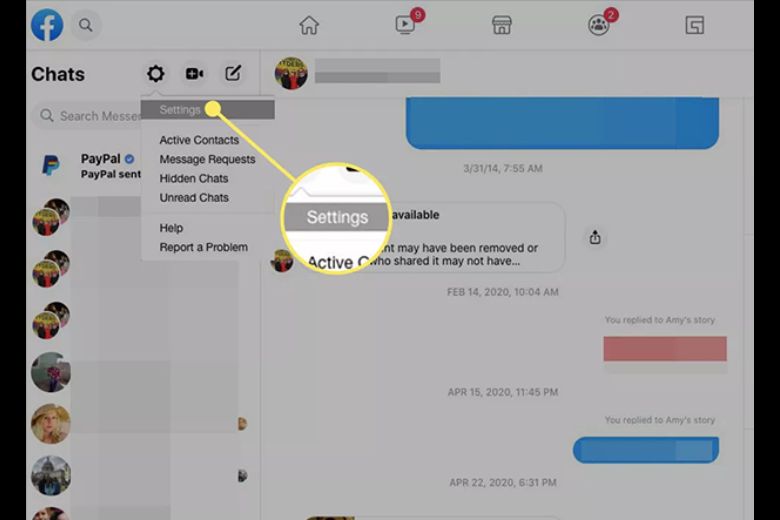780x520 pixels.
Task: Open the PayPal conversation
Action: coord(87,166)
